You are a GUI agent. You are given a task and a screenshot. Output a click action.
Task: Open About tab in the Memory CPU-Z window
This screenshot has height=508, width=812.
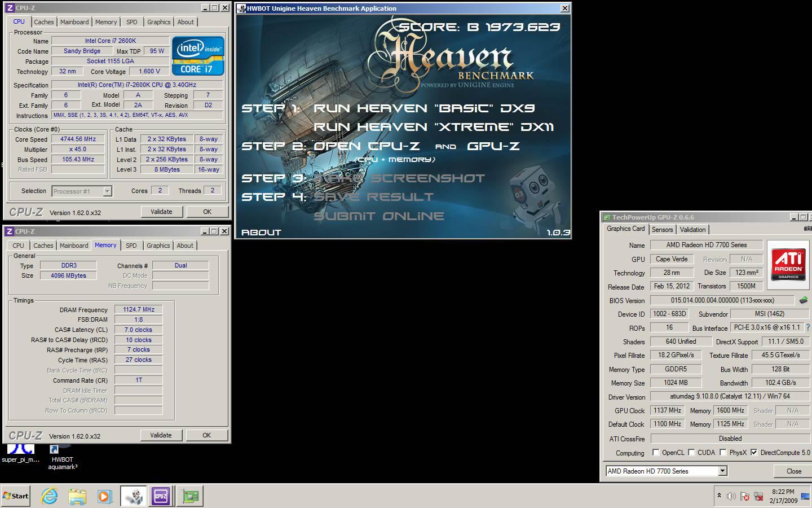point(185,246)
